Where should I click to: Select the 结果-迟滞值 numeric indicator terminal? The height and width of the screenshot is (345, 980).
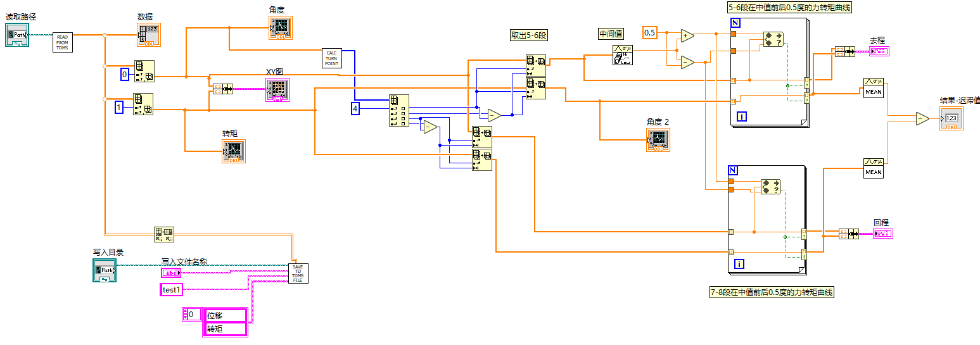point(951,119)
